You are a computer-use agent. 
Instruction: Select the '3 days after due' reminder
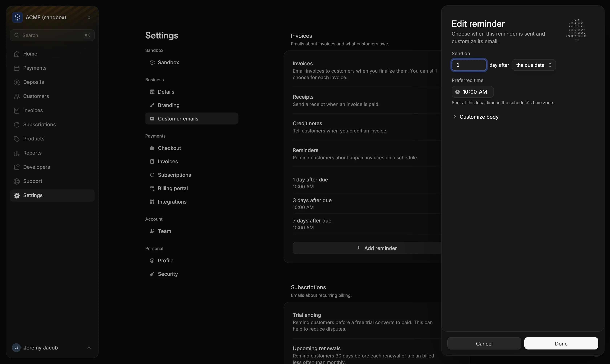click(367, 204)
